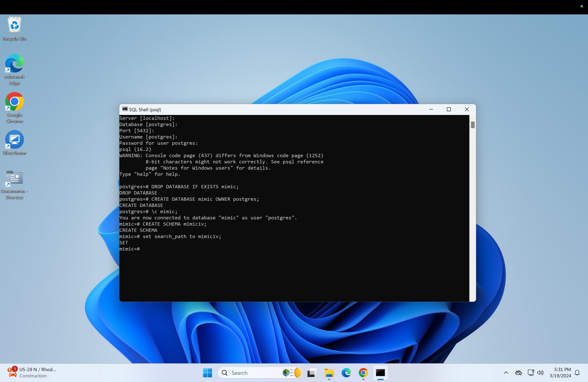
Task: Open the Windows Start menu
Action: (x=207, y=373)
